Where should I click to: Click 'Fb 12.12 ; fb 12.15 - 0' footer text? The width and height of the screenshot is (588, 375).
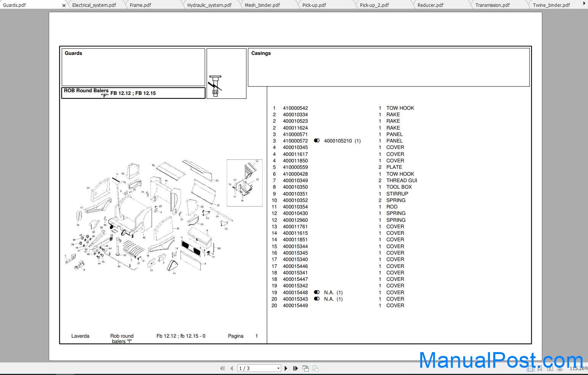181,336
